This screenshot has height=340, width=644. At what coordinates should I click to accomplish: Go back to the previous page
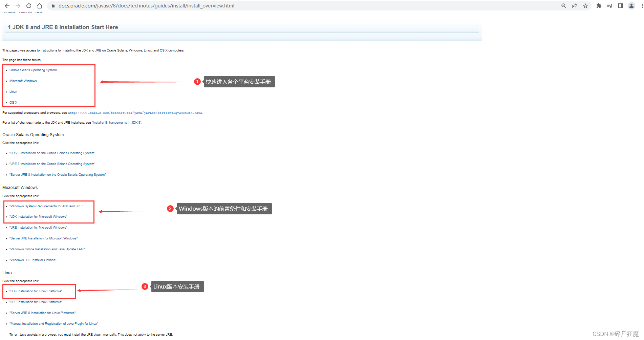click(x=7, y=6)
